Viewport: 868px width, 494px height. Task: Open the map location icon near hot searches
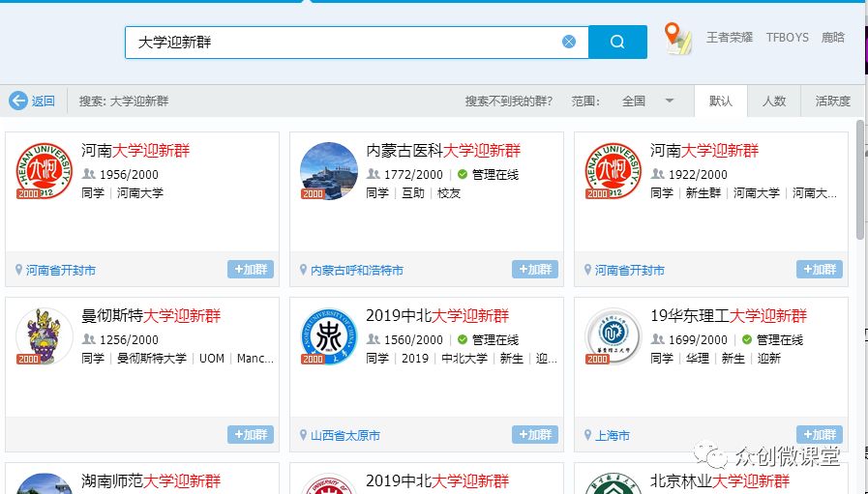pos(677,39)
